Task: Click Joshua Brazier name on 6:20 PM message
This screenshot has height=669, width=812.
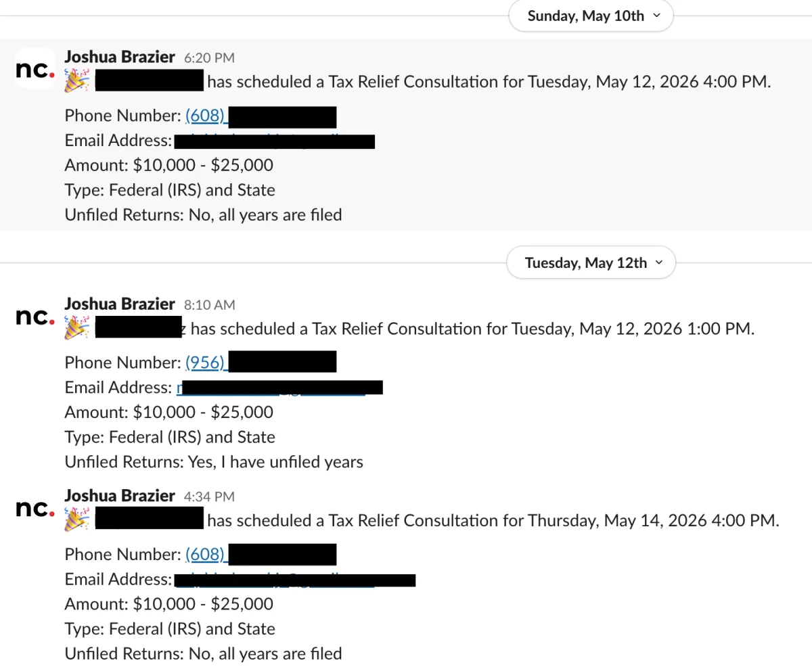Action: pos(120,57)
